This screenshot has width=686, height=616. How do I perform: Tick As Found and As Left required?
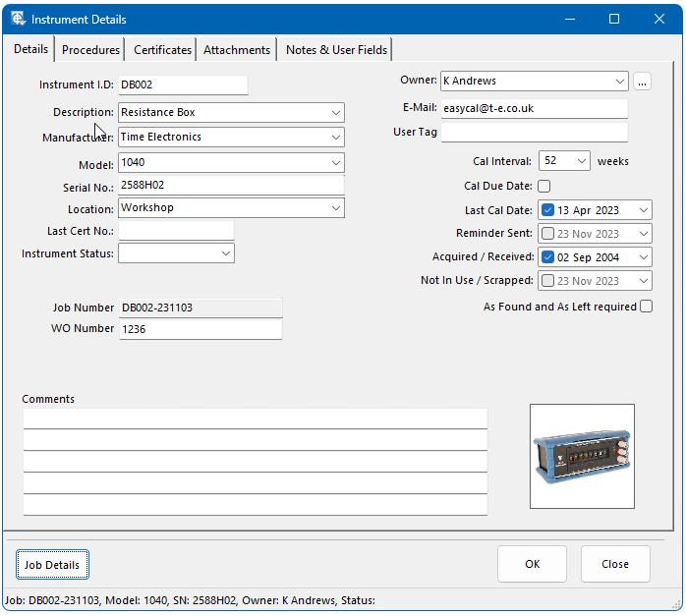click(646, 307)
